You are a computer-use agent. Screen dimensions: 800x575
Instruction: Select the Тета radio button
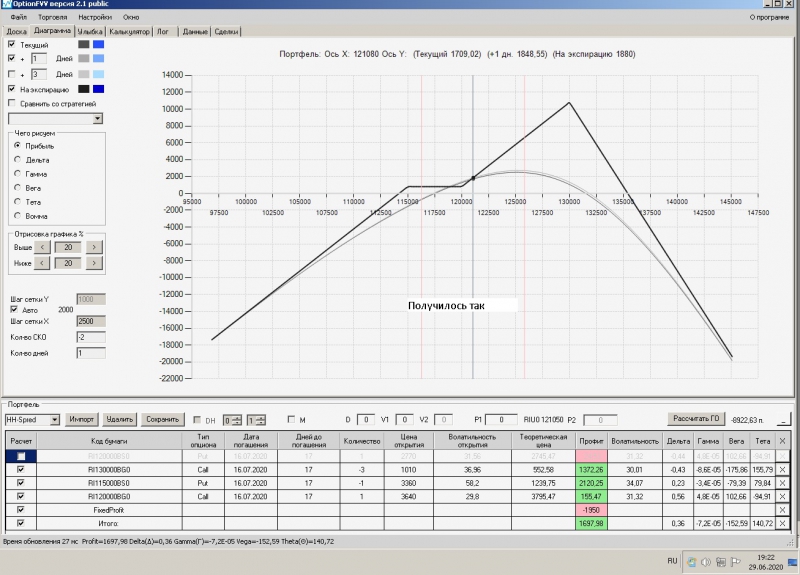coord(17,202)
